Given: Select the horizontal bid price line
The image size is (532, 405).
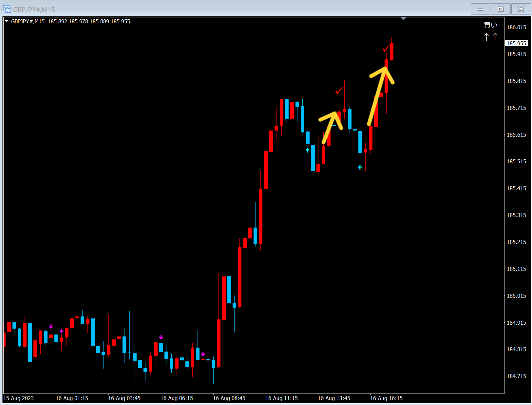Looking at the screenshot, I should click(241, 43).
